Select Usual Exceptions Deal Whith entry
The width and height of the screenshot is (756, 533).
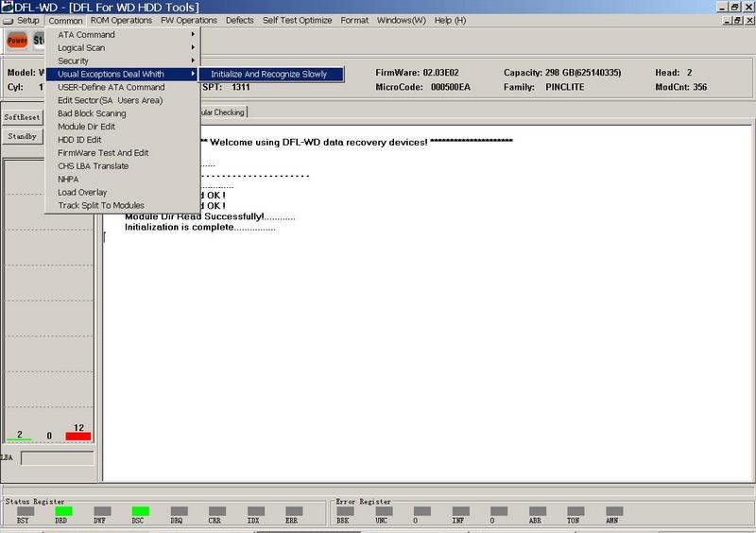(123, 74)
